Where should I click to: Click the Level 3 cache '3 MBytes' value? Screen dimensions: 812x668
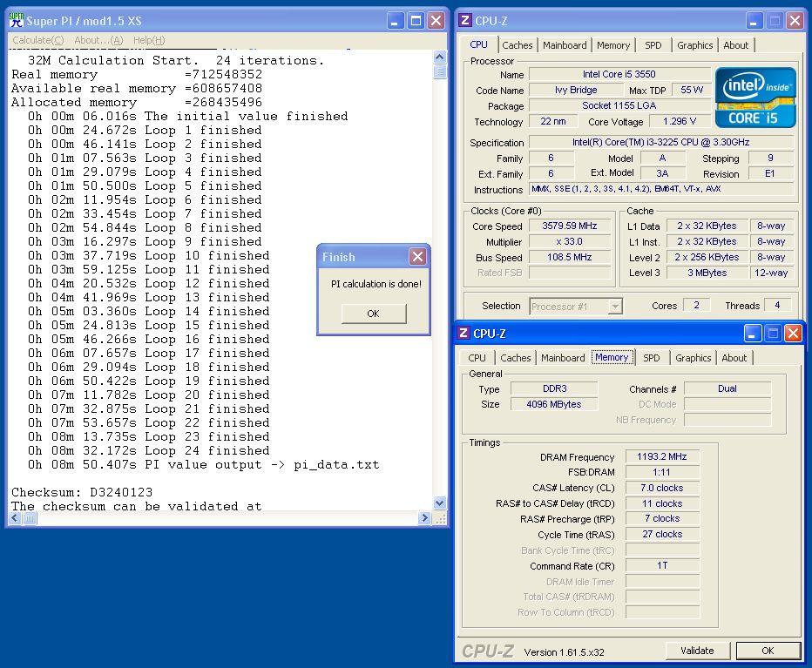707,273
